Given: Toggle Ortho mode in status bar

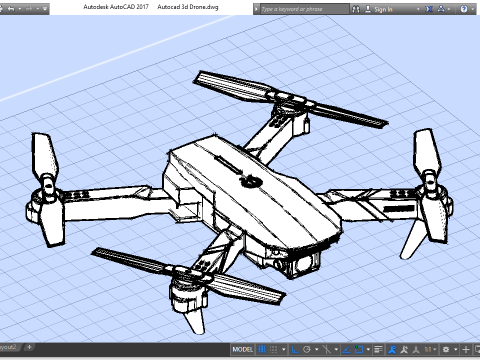Looking at the screenshot, I should 295,349.
